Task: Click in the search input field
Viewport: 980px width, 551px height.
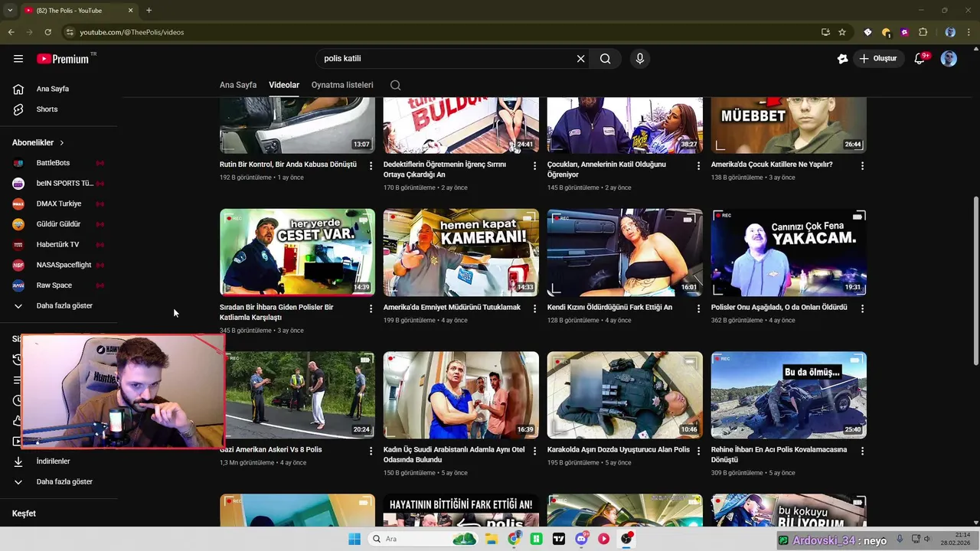Action: pyautogui.click(x=444, y=59)
